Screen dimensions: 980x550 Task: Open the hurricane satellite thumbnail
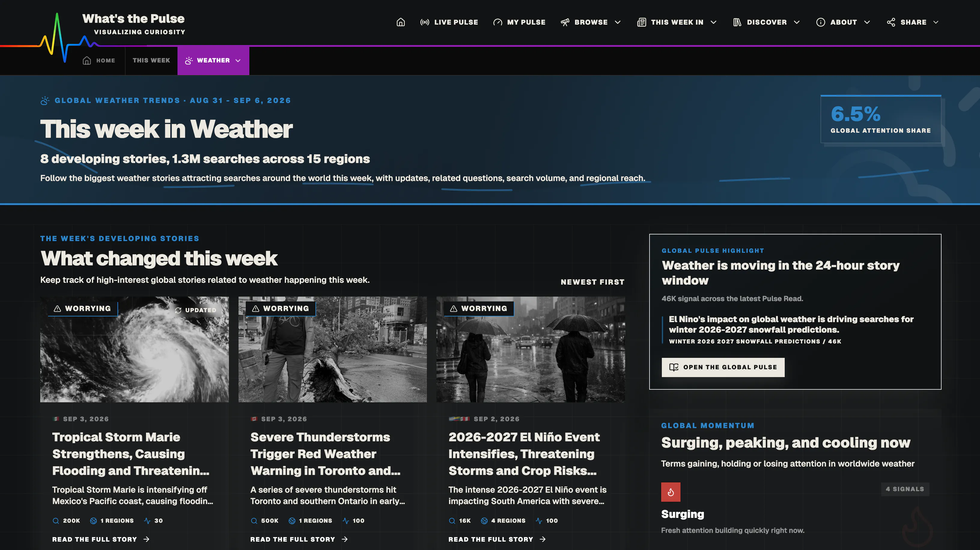coord(134,349)
